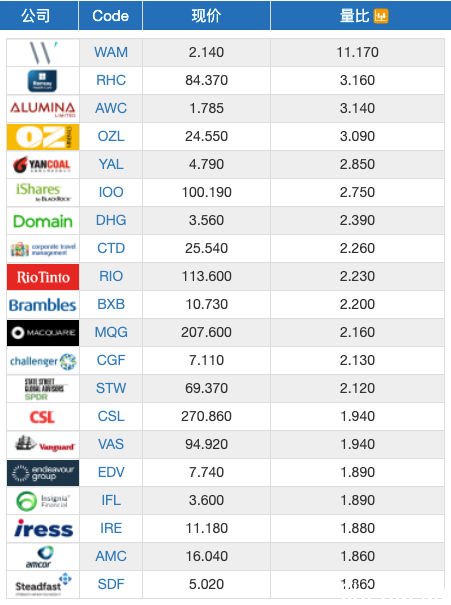Click the 公司 column header
The height and width of the screenshot is (605, 451).
pyautogui.click(x=35, y=15)
